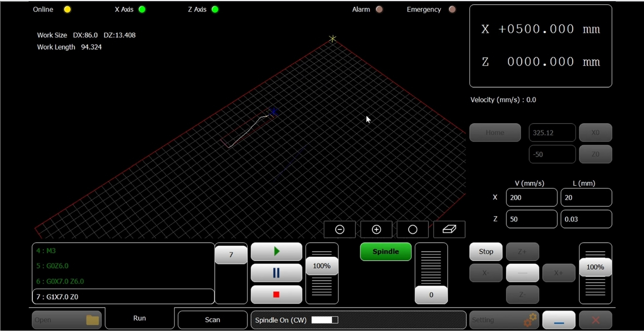Screen dimensions: 644x331
Task: Select G-code line 6 : G0X7.0 Z6.0
Action: (123, 281)
